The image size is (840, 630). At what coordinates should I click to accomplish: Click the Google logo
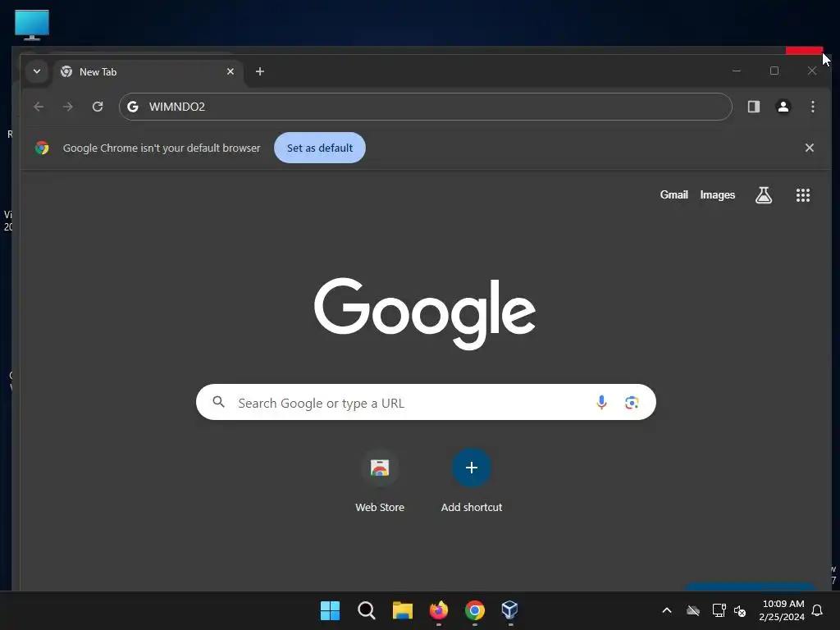tap(425, 313)
